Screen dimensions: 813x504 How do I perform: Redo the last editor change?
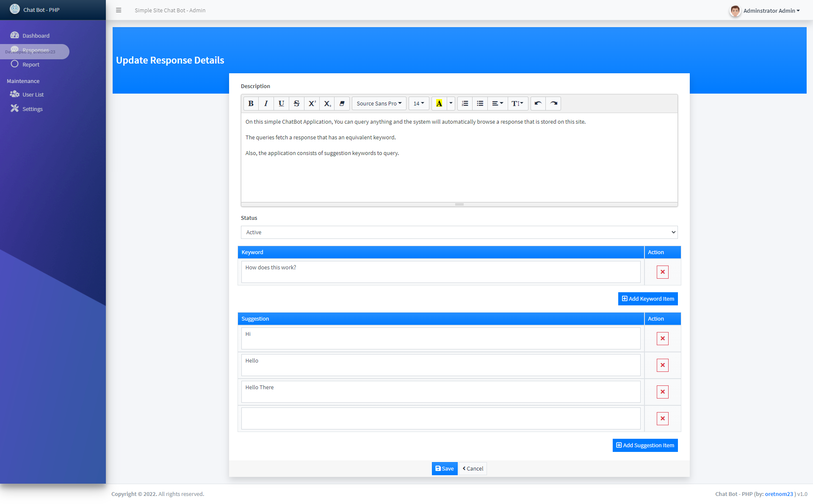[x=553, y=103]
